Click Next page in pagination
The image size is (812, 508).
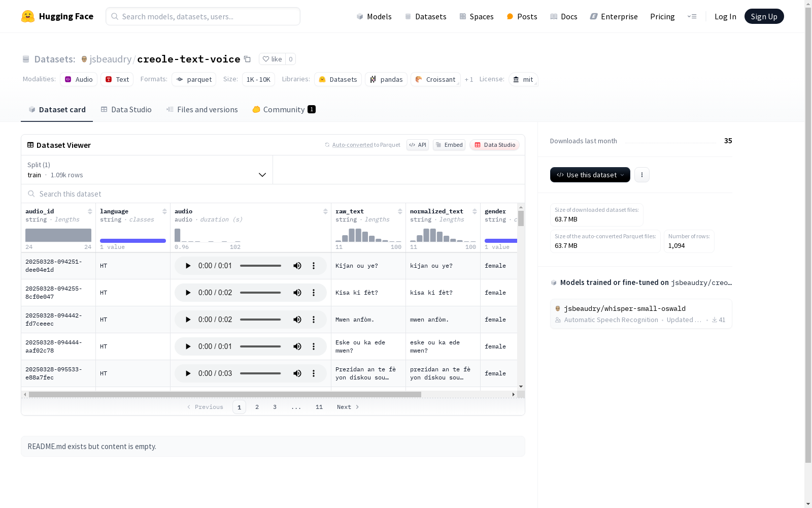tap(348, 407)
